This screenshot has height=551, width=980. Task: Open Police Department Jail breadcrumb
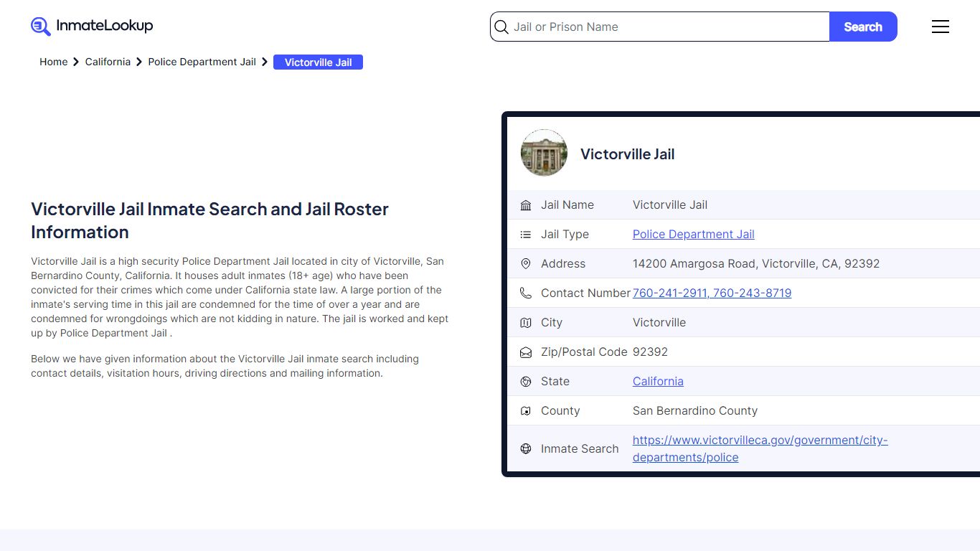202,62
